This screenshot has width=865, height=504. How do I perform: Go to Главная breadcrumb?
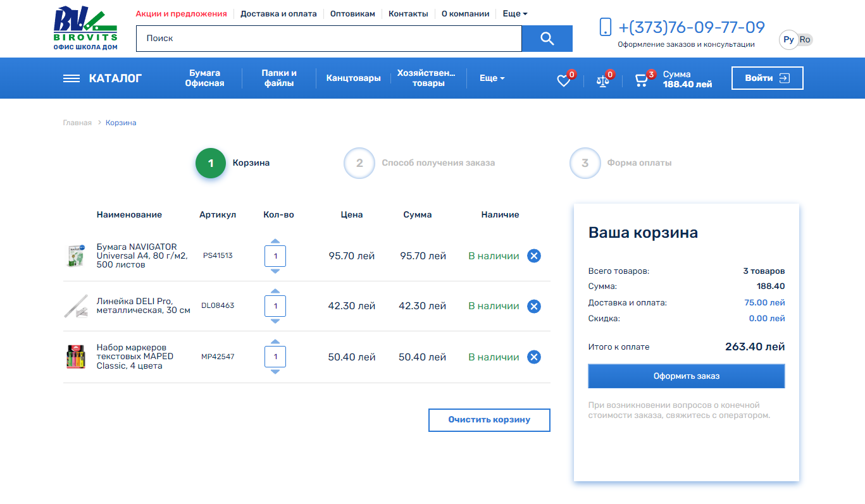coord(77,123)
